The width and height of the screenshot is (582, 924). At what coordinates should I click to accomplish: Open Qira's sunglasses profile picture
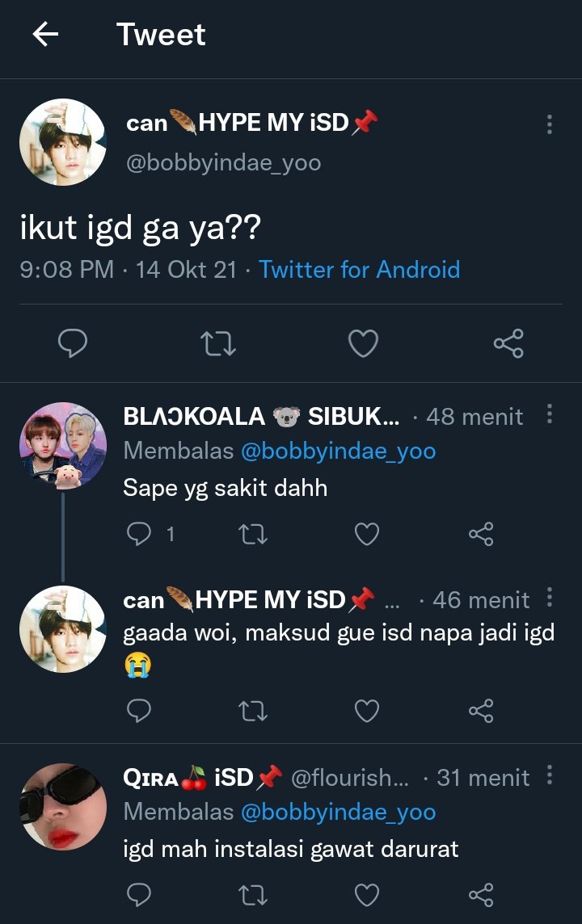click(x=63, y=807)
